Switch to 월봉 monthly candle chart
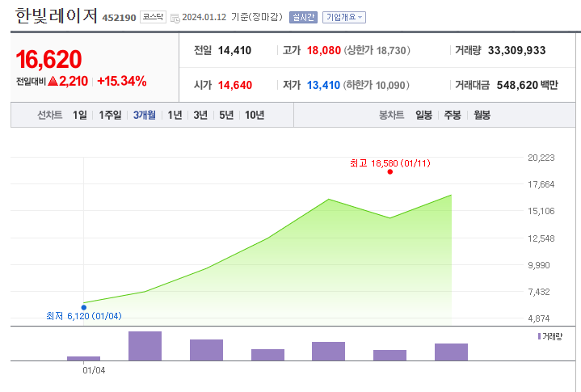The image size is (581, 392). point(482,116)
